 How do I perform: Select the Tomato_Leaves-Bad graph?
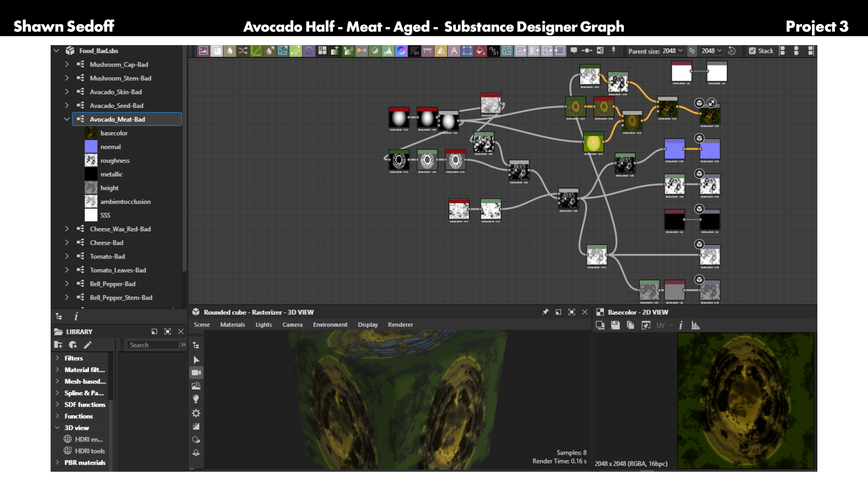click(x=118, y=270)
